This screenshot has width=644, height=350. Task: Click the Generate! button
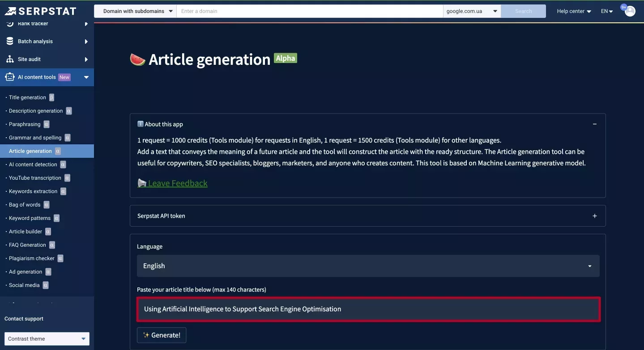coord(162,335)
